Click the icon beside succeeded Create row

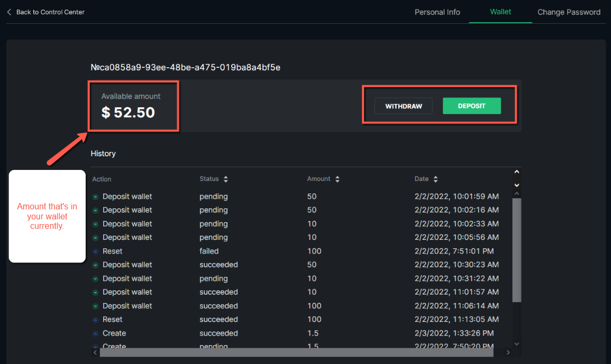tap(95, 333)
